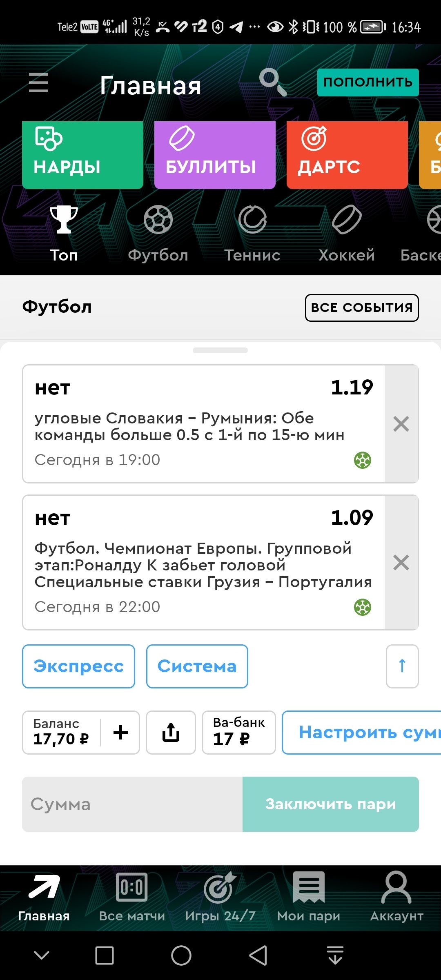Remove the Роналду header goal bet
This screenshot has width=441, height=980.
(x=401, y=563)
